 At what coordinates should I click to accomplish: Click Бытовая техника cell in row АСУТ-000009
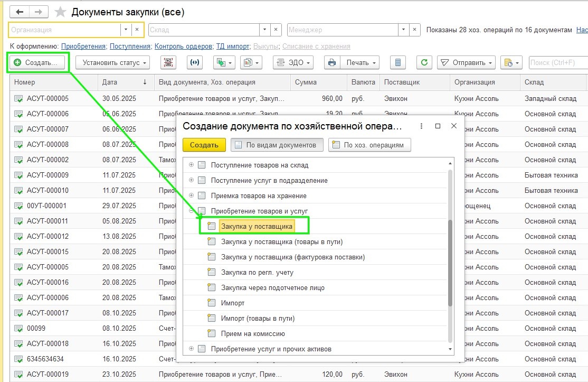[551, 175]
